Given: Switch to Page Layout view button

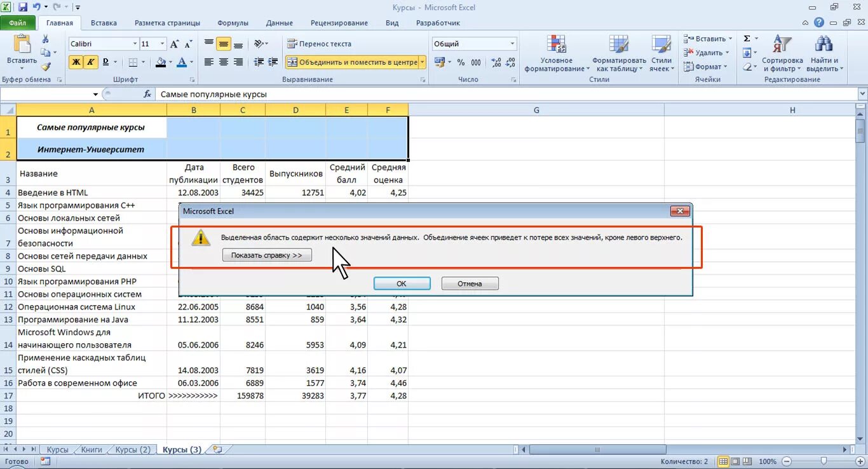Looking at the screenshot, I should point(735,461).
